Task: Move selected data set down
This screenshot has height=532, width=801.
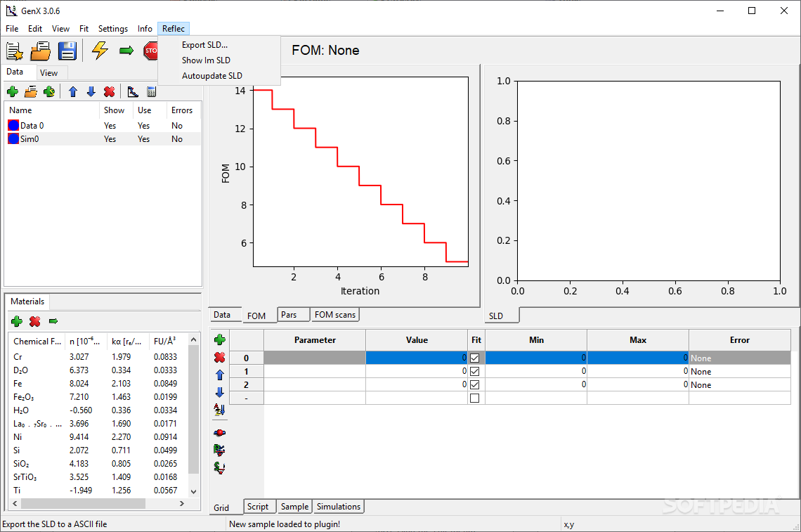Action: click(x=91, y=91)
